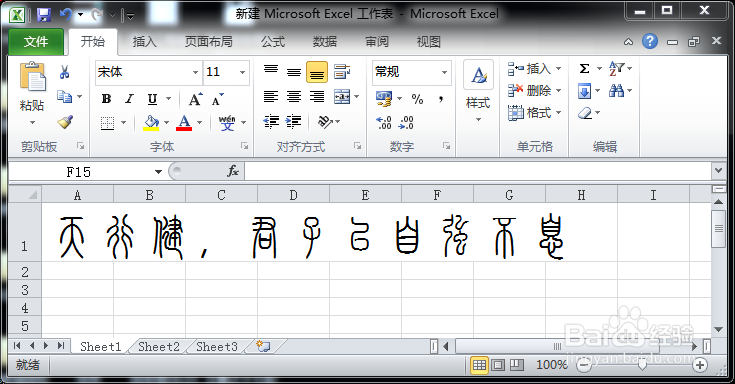Apply comma style
Screen dimensions: 735x384
coord(441,99)
